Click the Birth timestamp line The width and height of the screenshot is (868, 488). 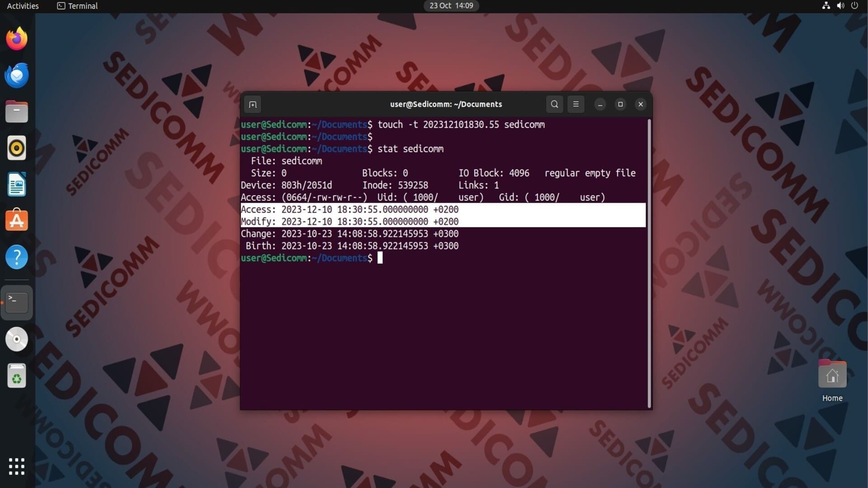click(352, 246)
